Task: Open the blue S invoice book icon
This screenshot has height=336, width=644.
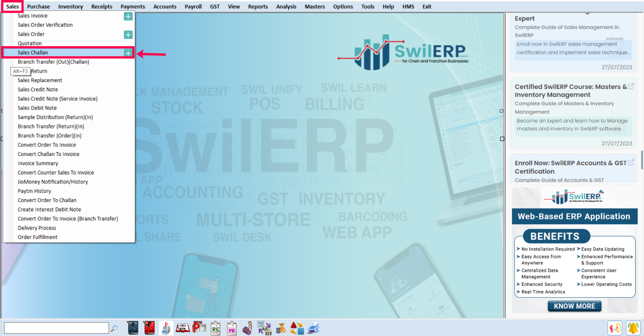Action: [133, 328]
